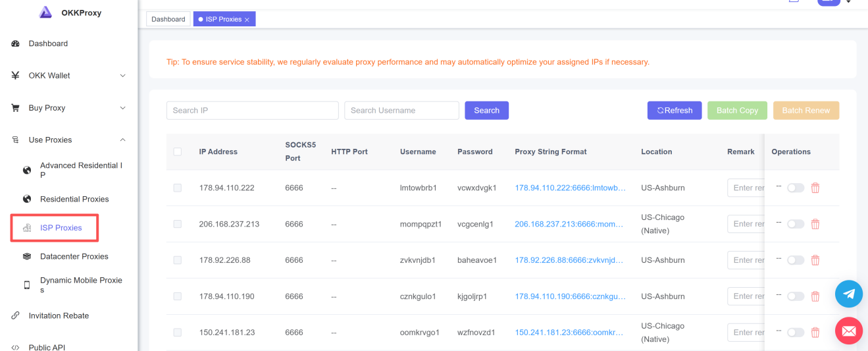Switch to the Dashboard tab
The width and height of the screenshot is (868, 351).
pos(168,19)
